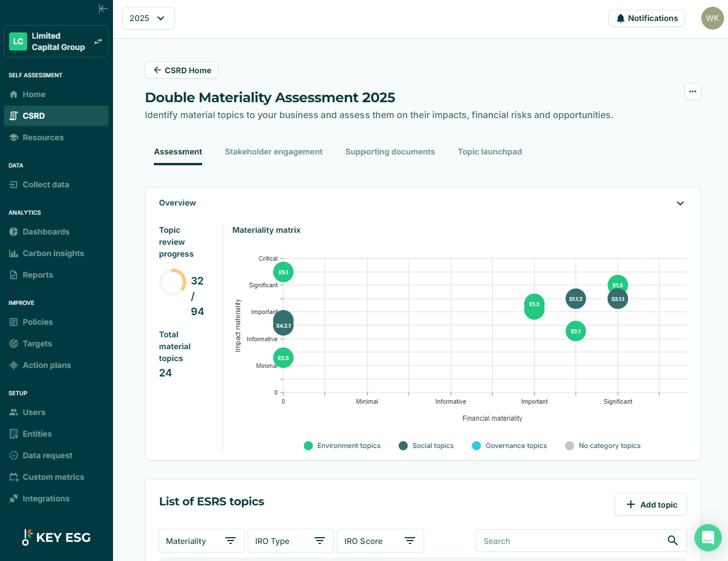Open the IRO Score filter
This screenshot has height=561, width=728.
380,541
